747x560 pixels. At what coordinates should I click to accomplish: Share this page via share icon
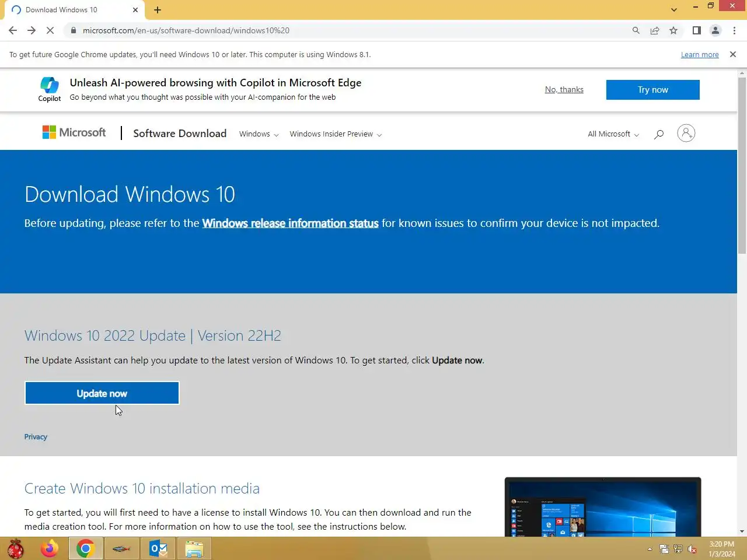(x=655, y=30)
